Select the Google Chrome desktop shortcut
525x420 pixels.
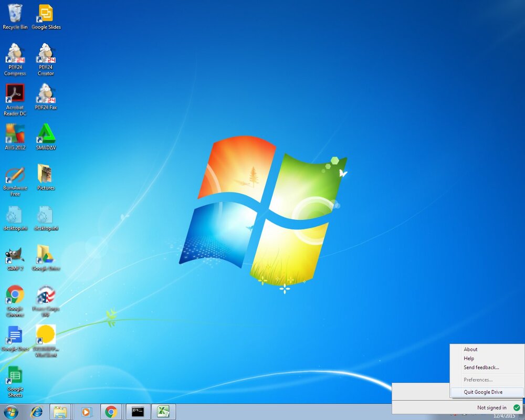[x=15, y=301]
